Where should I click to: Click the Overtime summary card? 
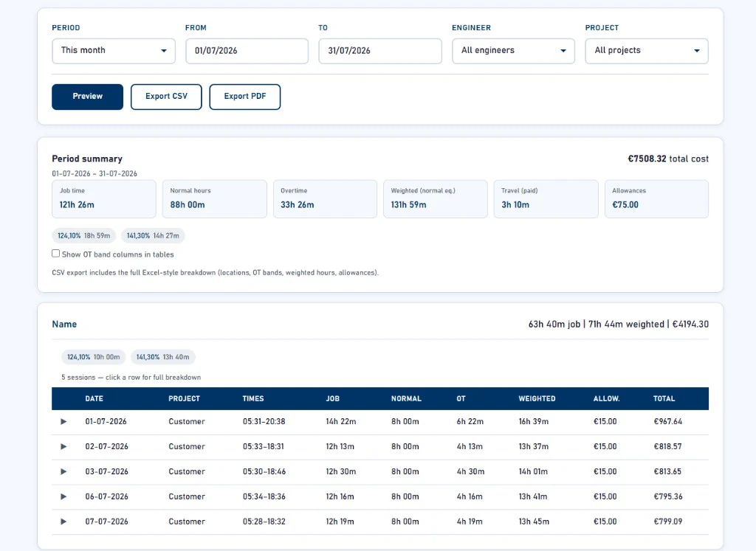click(x=325, y=199)
